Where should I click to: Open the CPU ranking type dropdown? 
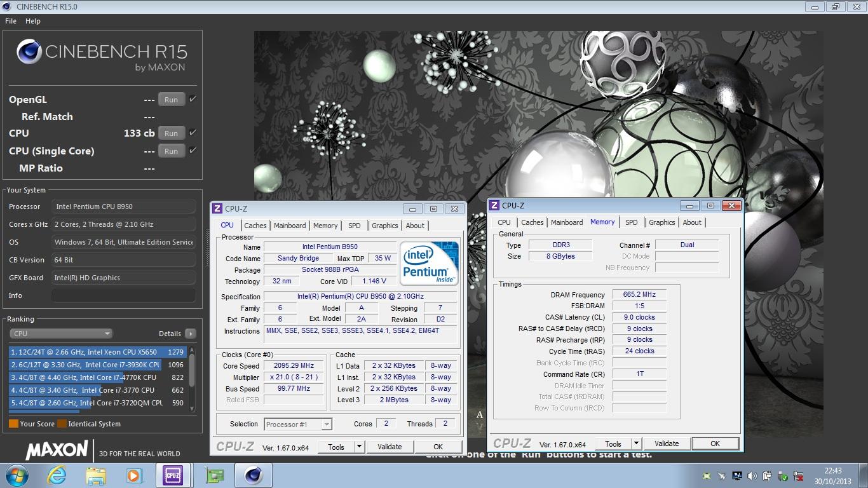click(x=61, y=334)
